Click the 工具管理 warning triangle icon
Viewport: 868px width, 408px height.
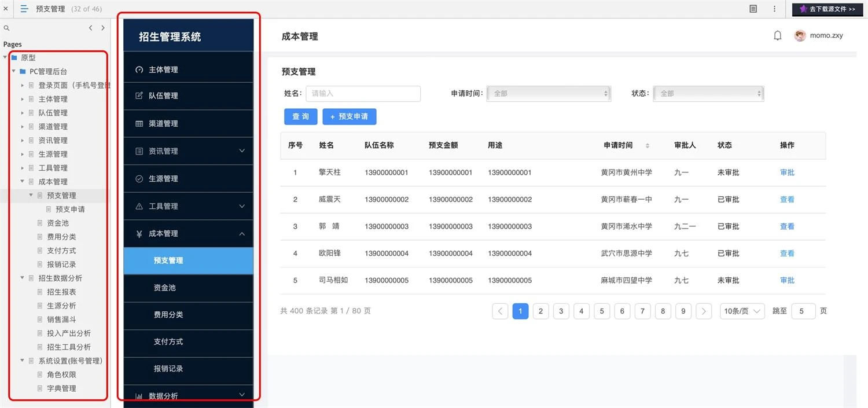pos(139,206)
